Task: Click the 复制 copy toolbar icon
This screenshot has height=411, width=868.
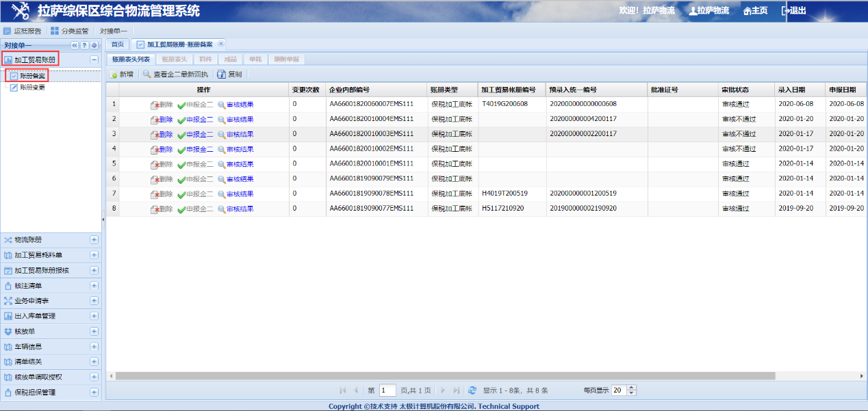Action: (x=221, y=75)
